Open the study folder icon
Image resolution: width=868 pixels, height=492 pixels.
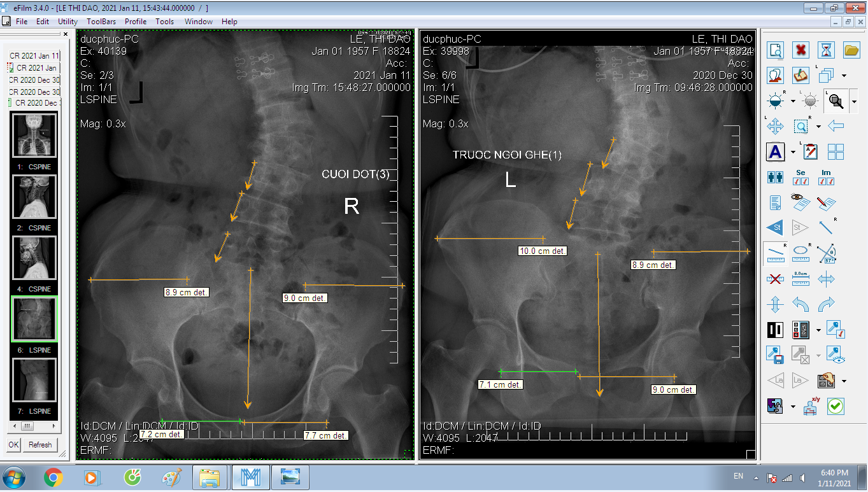(851, 50)
